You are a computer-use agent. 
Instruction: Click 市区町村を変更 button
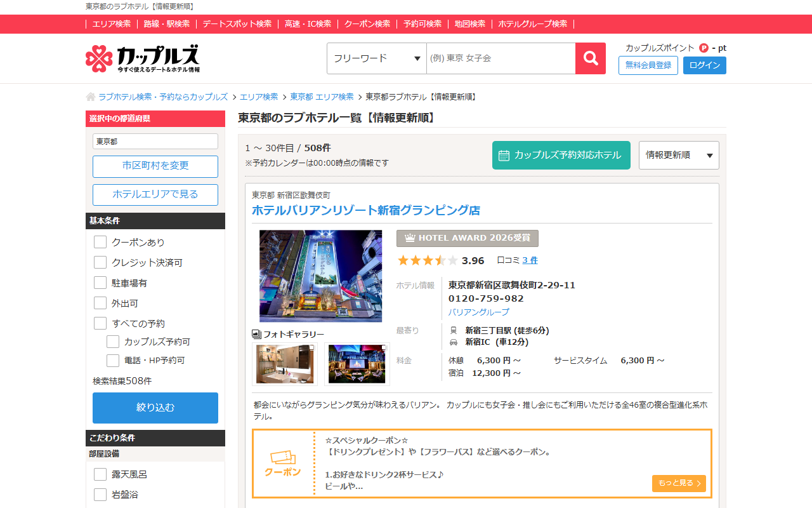coord(155,166)
